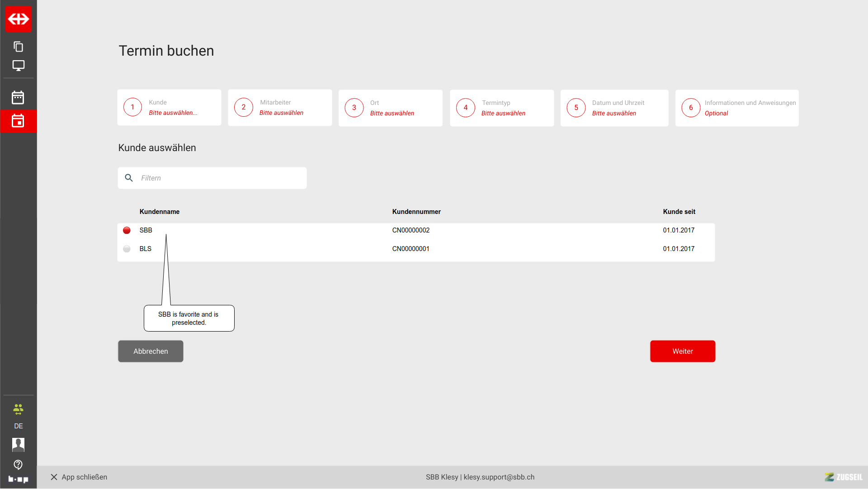Select the BLS customer radio button

click(127, 249)
